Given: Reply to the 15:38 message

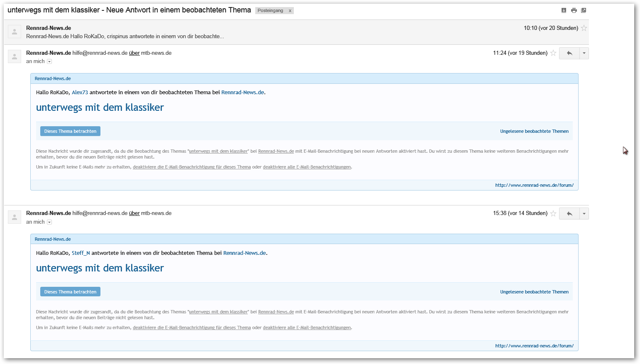Looking at the screenshot, I should (569, 214).
